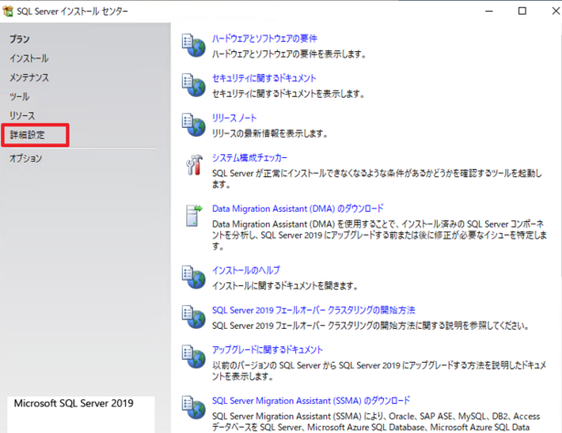Switch to the オプション page
562x433 pixels.
click(26, 158)
